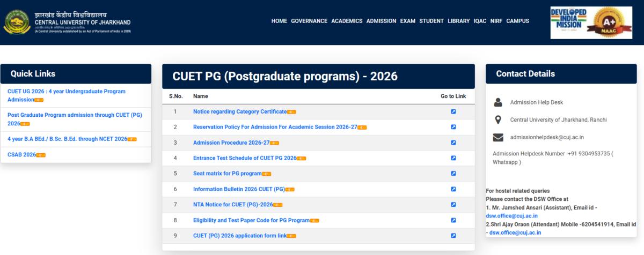This screenshot has height=255, width=644.
Task: Click the Quick Links panel header
Action: [76, 74]
